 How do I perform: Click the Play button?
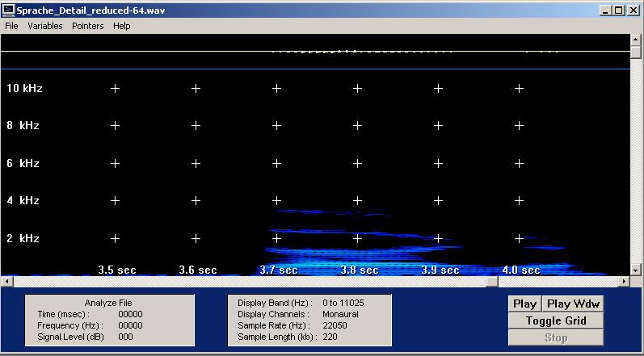coord(525,304)
